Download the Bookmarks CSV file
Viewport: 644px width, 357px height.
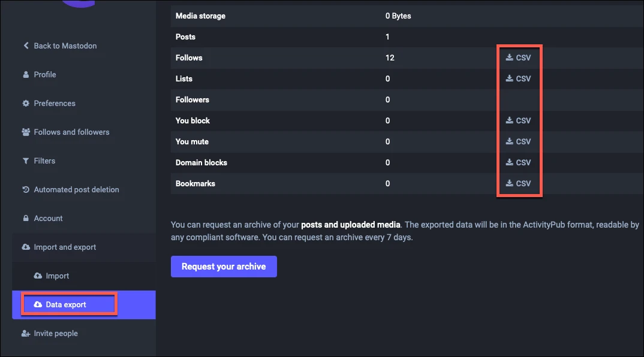pos(519,184)
